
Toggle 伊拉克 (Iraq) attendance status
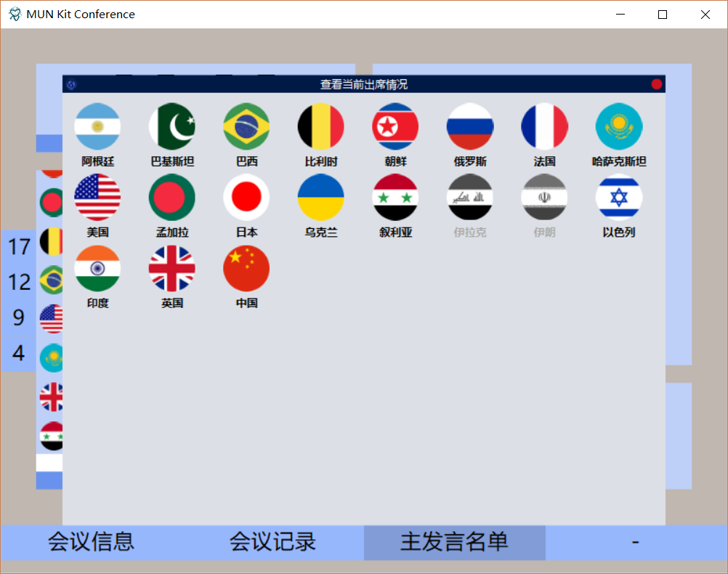coord(469,197)
